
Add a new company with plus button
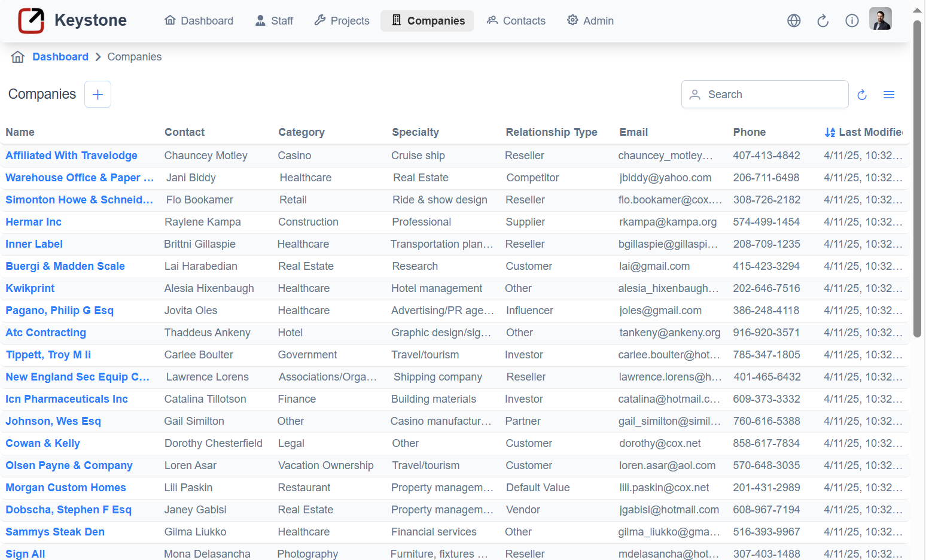(98, 95)
